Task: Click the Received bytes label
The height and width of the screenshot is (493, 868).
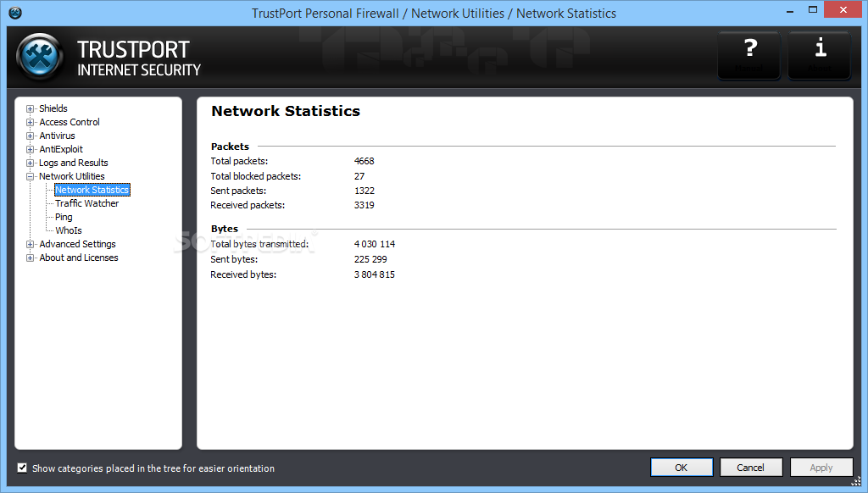Action: [x=243, y=274]
